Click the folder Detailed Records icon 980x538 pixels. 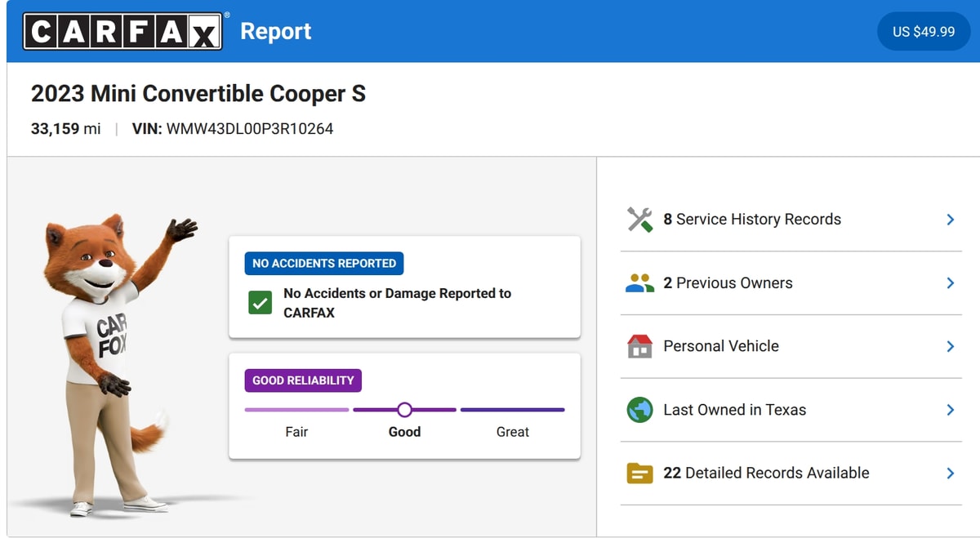tap(639, 473)
